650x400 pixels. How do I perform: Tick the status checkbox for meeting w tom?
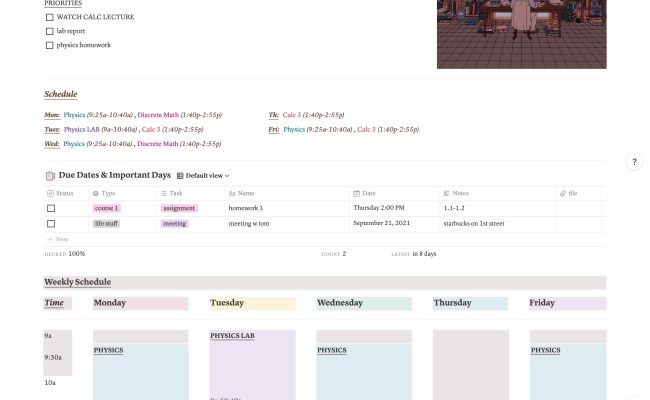(51, 224)
